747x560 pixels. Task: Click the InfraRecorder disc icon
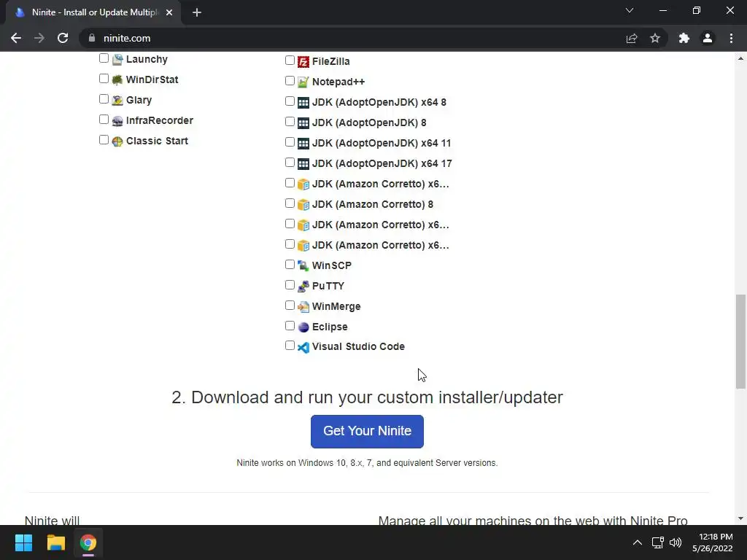pyautogui.click(x=117, y=121)
